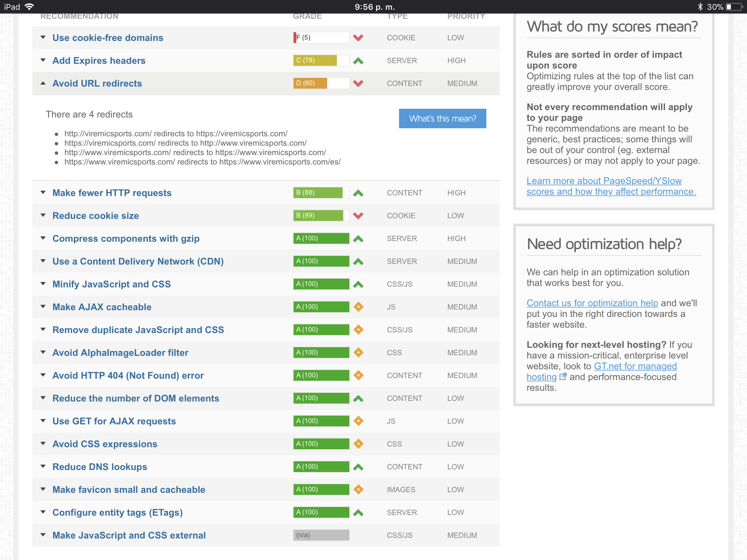Click the Minify JavaScript and CSS recommendation
Image resolution: width=747 pixels, height=560 pixels.
pyautogui.click(x=112, y=284)
